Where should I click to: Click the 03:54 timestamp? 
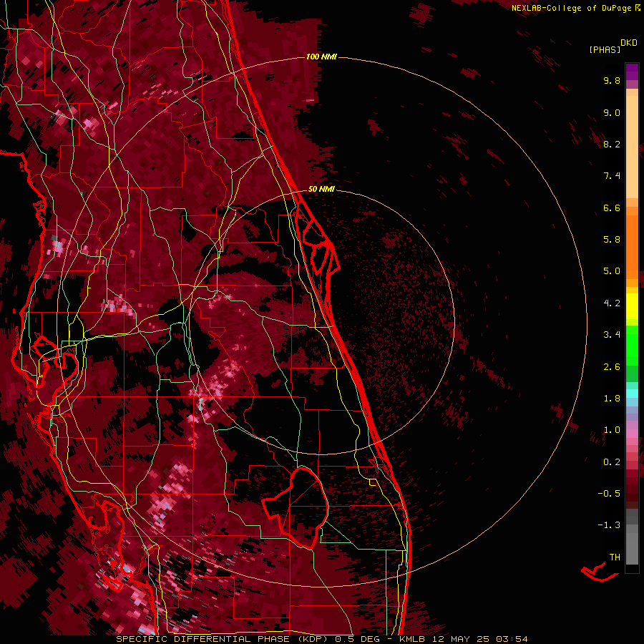pos(512,639)
